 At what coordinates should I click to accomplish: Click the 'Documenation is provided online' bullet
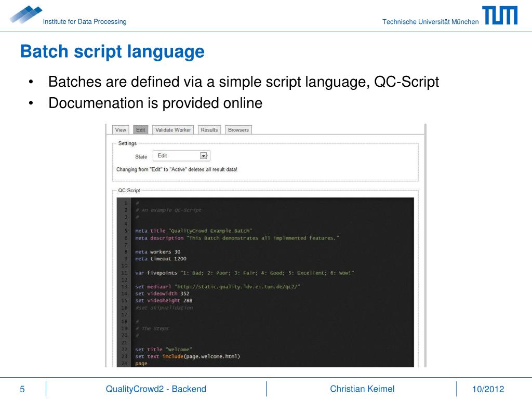pos(155,103)
